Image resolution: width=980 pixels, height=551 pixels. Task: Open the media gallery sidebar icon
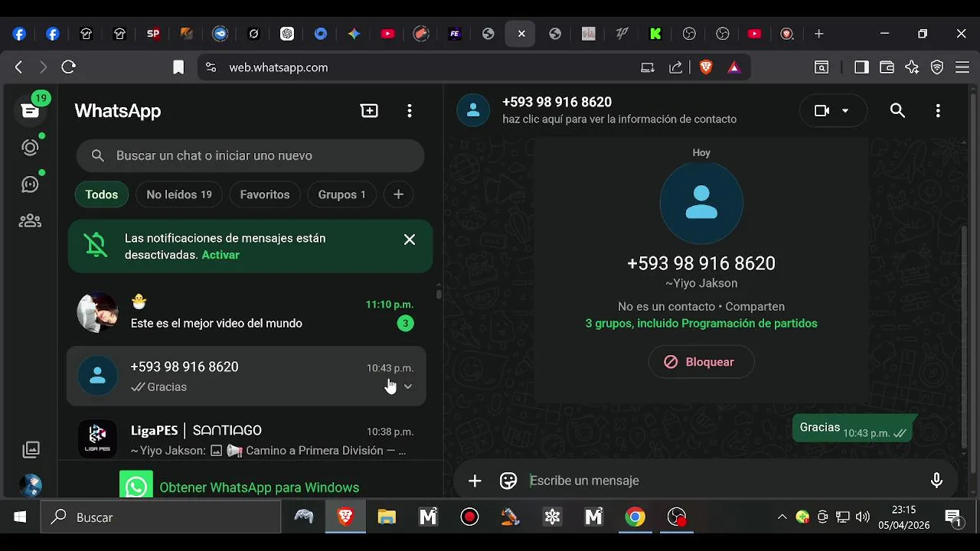click(x=31, y=449)
